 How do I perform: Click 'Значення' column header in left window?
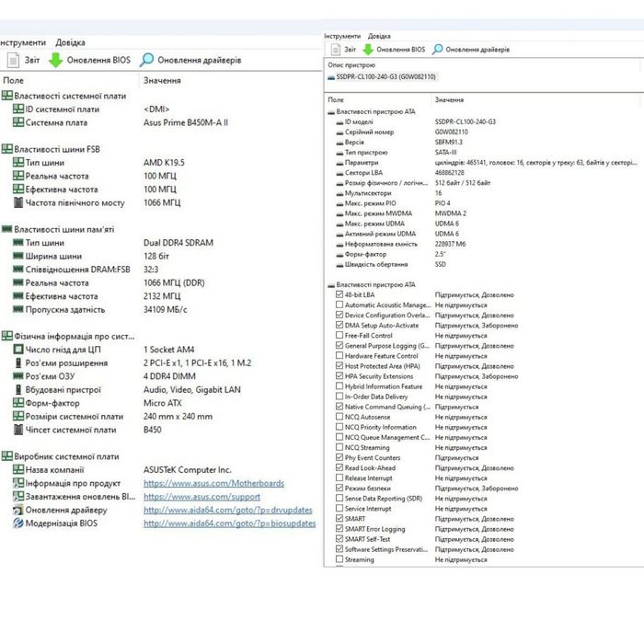[x=162, y=81]
